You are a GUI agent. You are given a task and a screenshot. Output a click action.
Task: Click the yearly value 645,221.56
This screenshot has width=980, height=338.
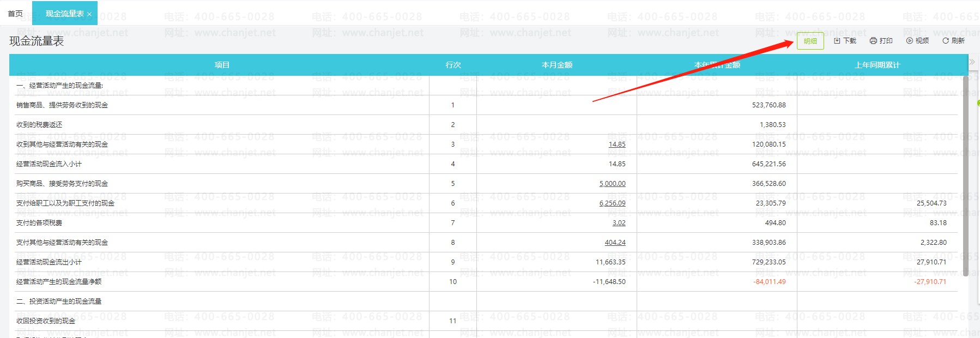tap(769, 164)
